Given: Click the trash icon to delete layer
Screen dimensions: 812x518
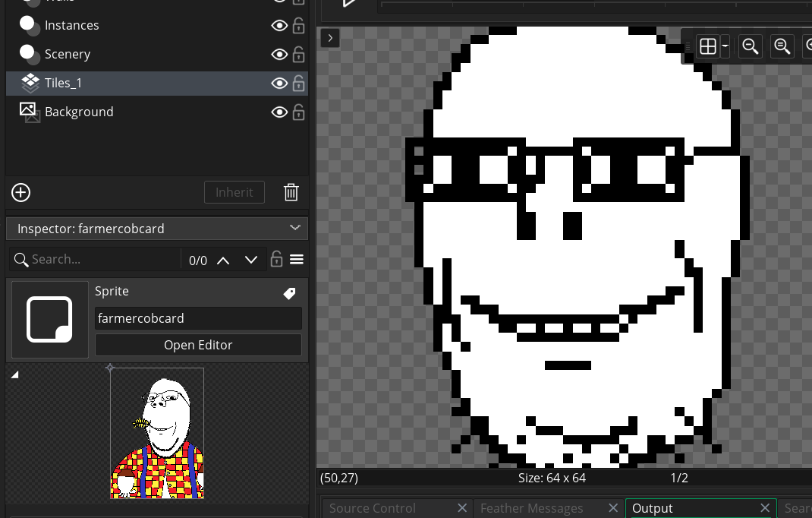Looking at the screenshot, I should coord(291,192).
